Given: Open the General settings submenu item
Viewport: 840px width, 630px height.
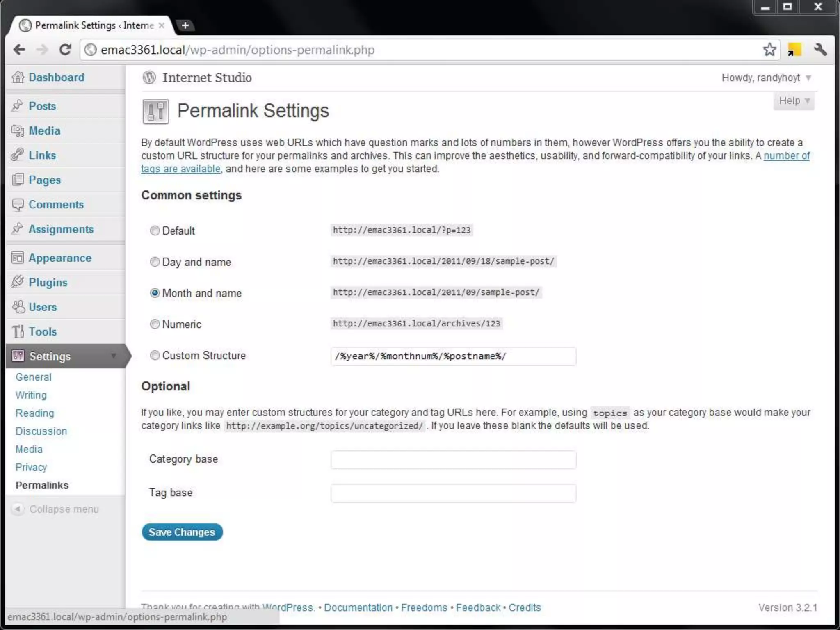Looking at the screenshot, I should (34, 377).
